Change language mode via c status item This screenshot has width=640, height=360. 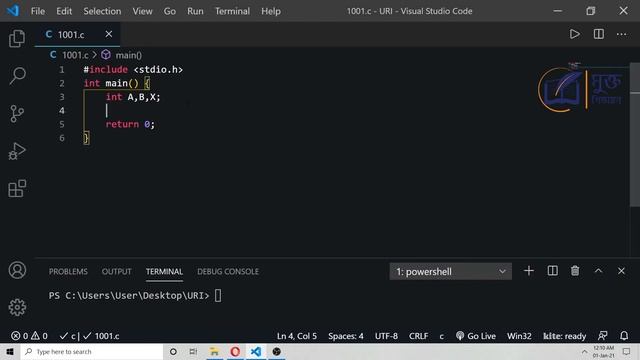[x=442, y=336]
